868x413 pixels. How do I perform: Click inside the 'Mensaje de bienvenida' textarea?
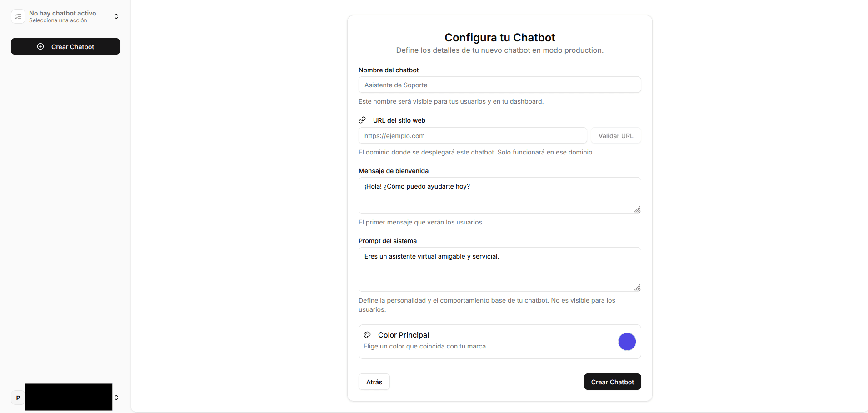(499, 195)
